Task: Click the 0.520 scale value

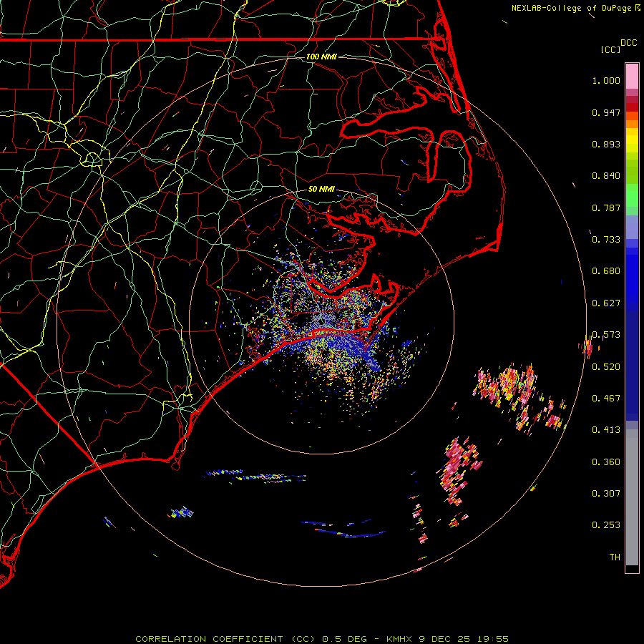Action: coord(606,367)
